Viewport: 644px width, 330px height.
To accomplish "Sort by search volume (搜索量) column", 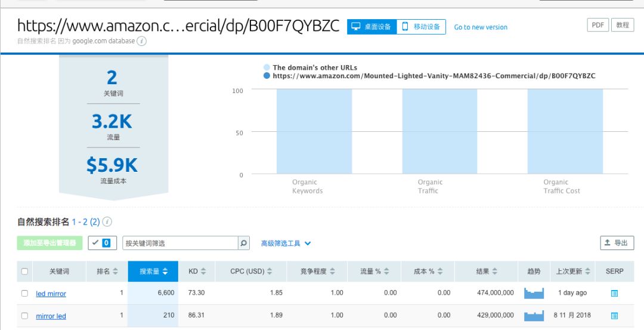I will 153,272.
